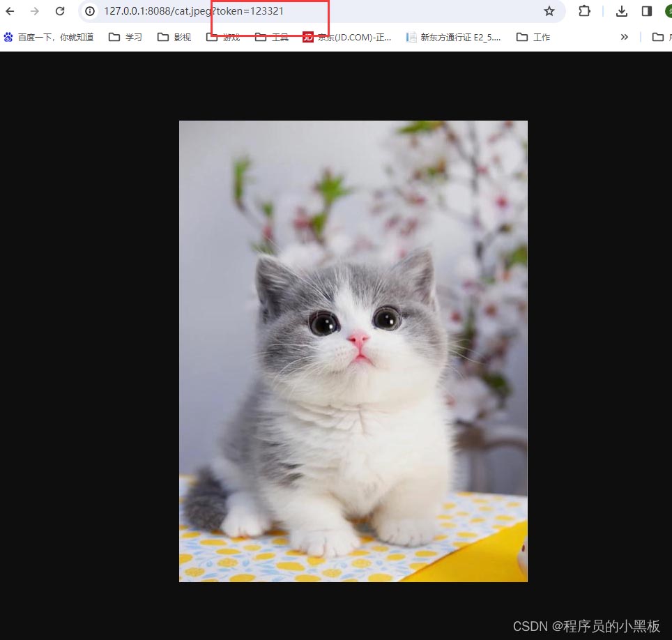672x640 pixels.
Task: Go forward with the forward arrow
Action: pyautogui.click(x=35, y=11)
